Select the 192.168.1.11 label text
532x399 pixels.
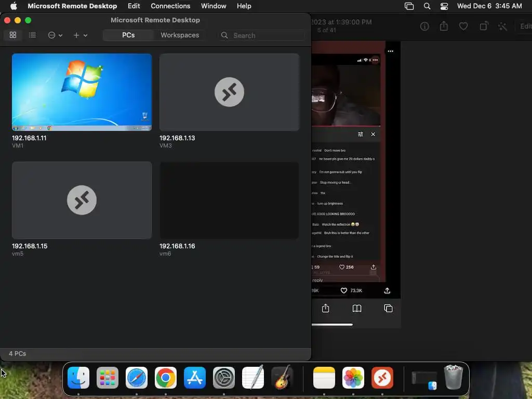point(29,138)
